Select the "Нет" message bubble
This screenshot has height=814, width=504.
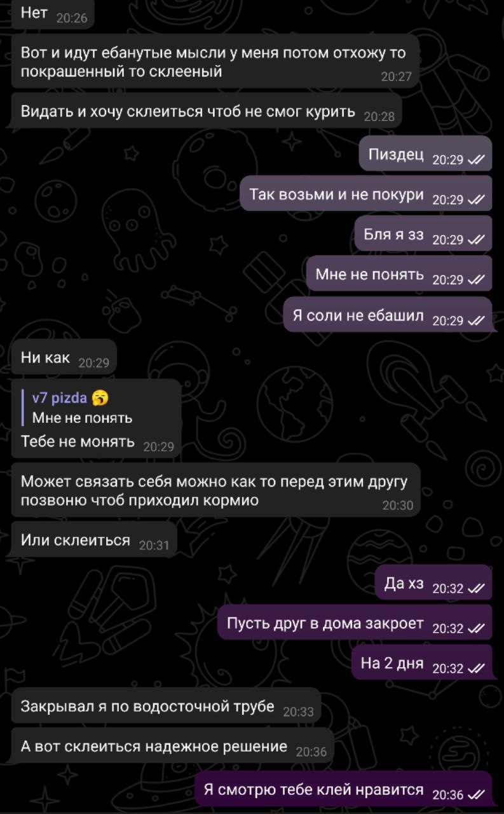[x=53, y=14]
